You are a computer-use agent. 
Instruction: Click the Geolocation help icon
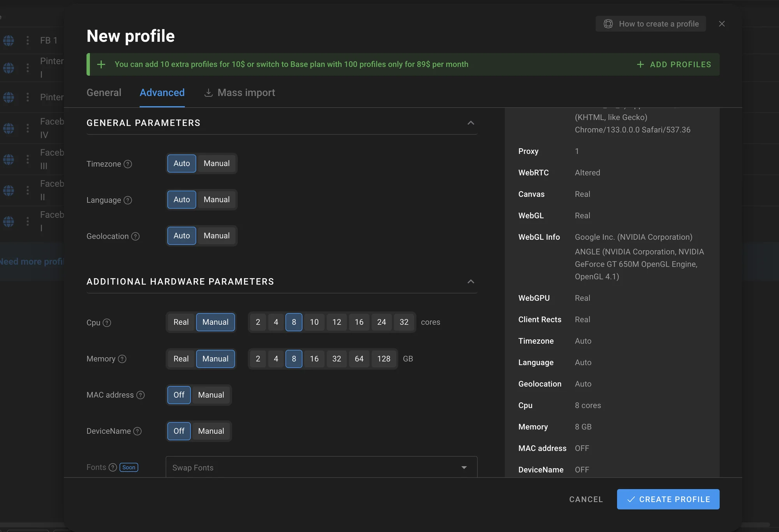tap(135, 236)
